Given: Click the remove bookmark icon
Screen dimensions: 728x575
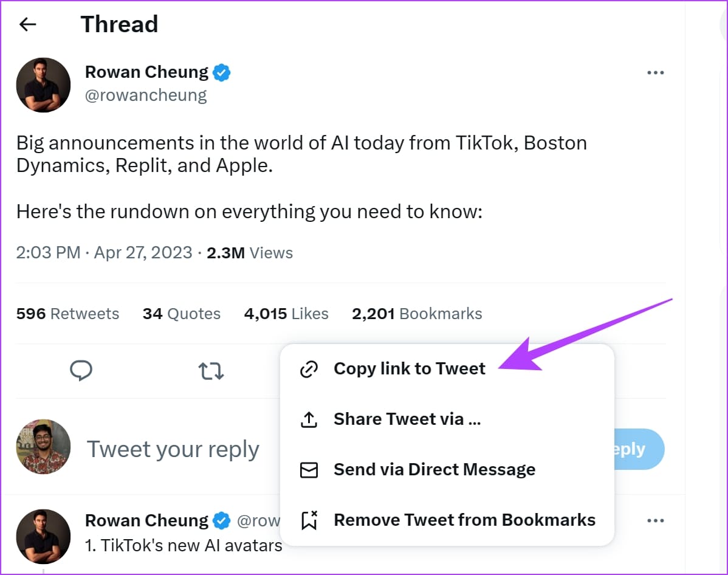Looking at the screenshot, I should tap(309, 520).
